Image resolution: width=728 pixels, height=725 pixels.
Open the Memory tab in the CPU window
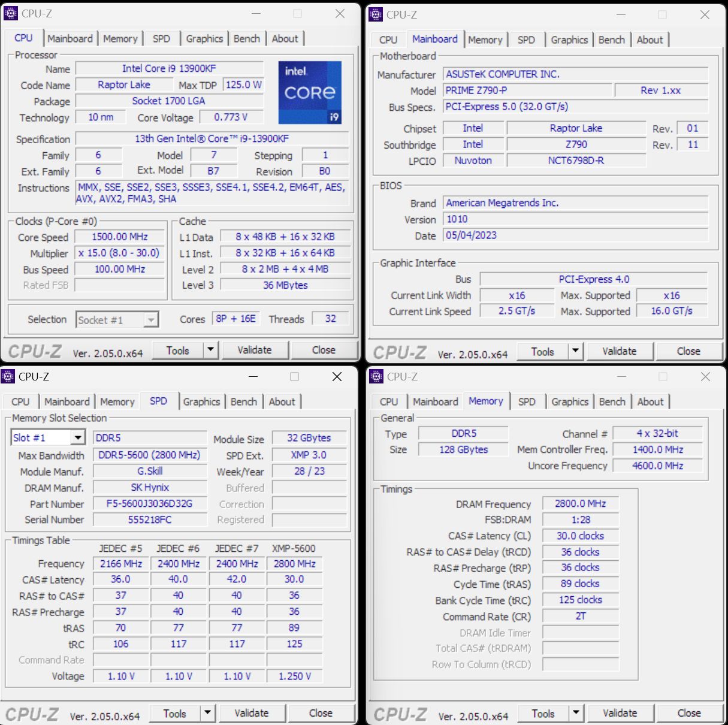(x=120, y=38)
